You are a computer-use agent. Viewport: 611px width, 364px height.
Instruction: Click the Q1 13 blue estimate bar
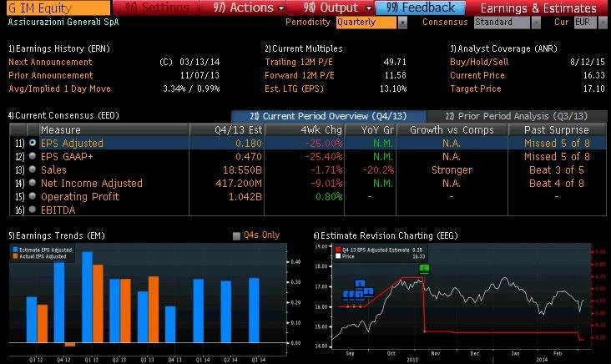[88, 297]
